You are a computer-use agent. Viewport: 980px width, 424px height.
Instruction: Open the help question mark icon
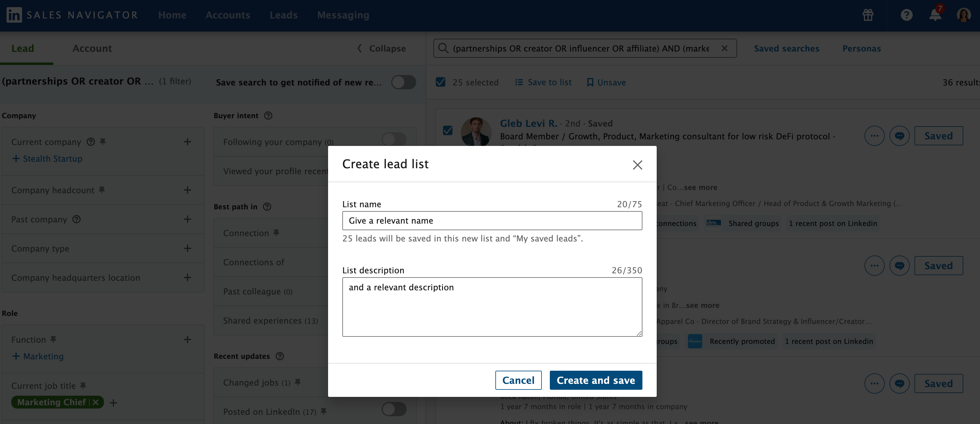(x=906, y=15)
